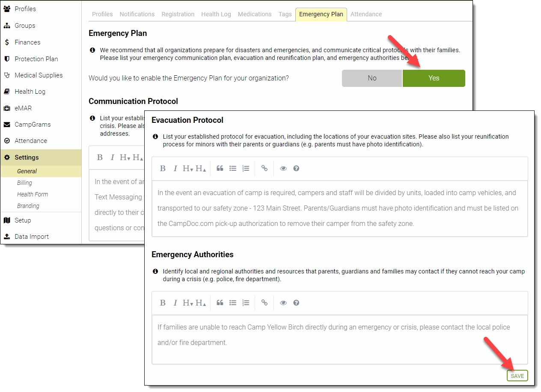
Task: Insert link in Evacuation Protocol editor
Action: tap(265, 169)
